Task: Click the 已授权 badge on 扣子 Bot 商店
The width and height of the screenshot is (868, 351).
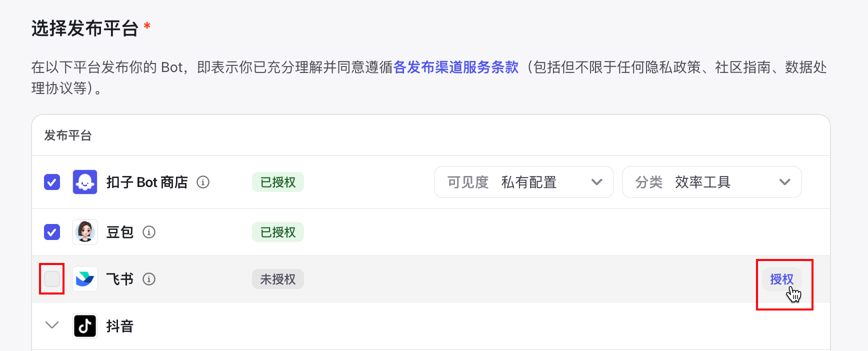Action: 278,182
